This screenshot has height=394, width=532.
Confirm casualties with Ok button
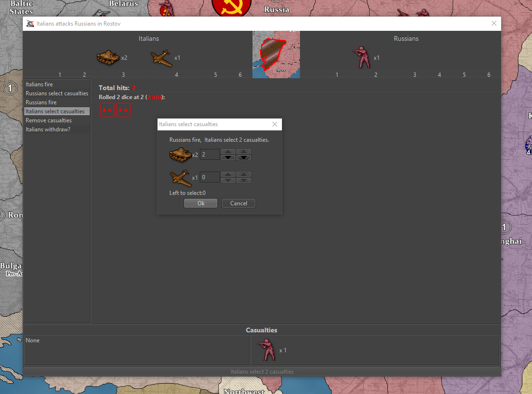(x=201, y=203)
